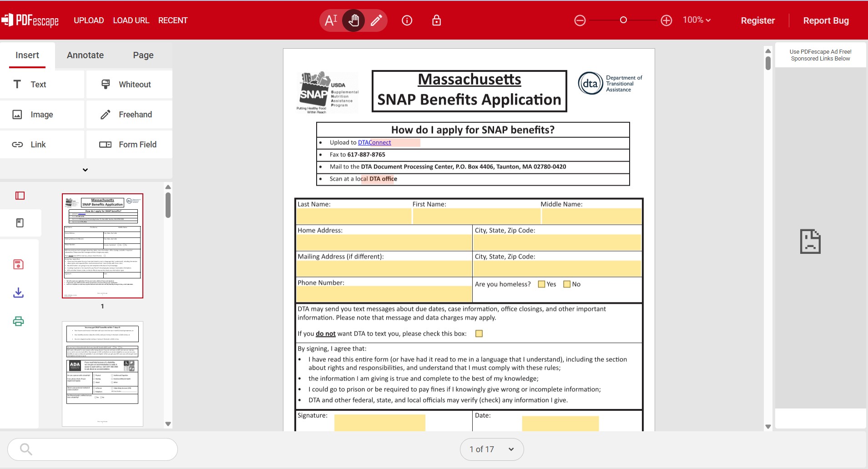Save the document using the save icon

coord(18,264)
